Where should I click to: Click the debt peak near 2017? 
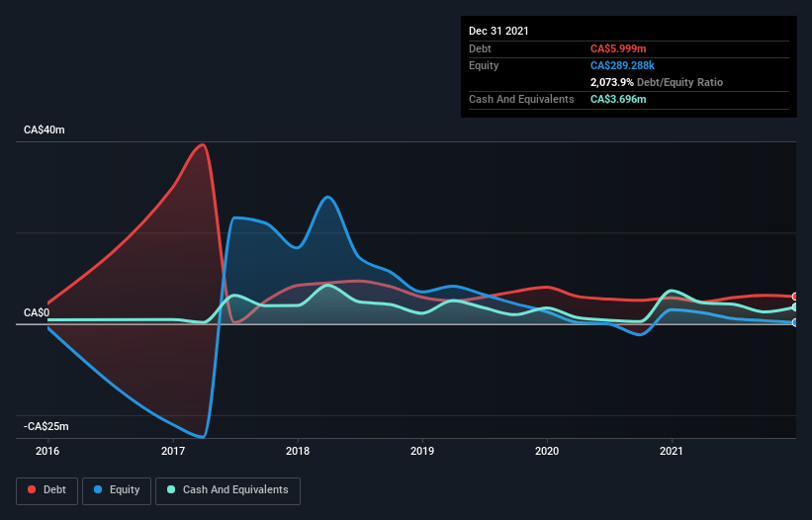tap(203, 145)
